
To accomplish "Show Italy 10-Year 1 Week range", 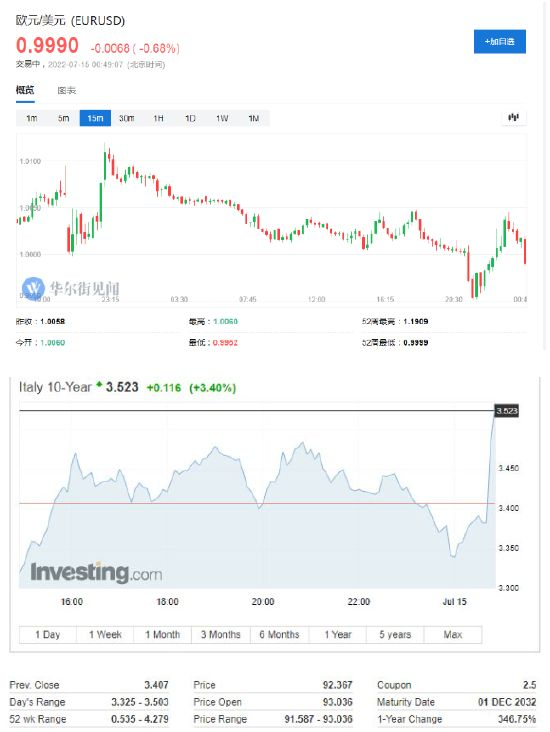I will tap(105, 634).
